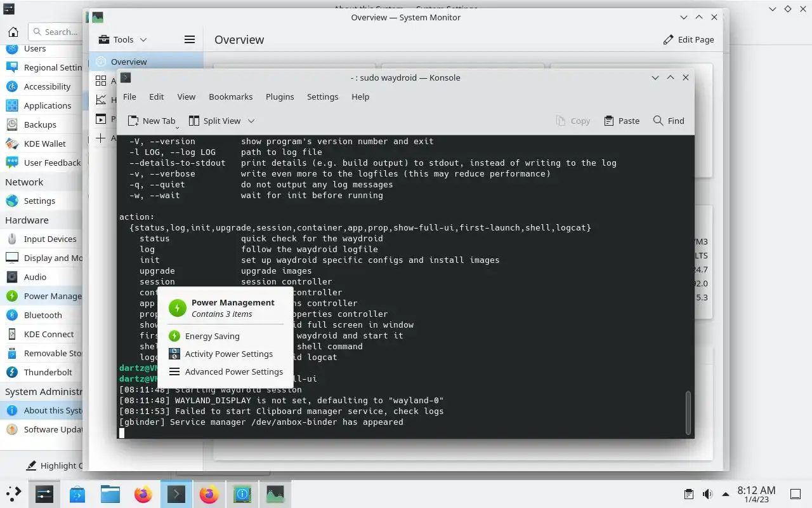This screenshot has height=508, width=812.
Task: Open Input Devices settings
Action: [x=42, y=239]
